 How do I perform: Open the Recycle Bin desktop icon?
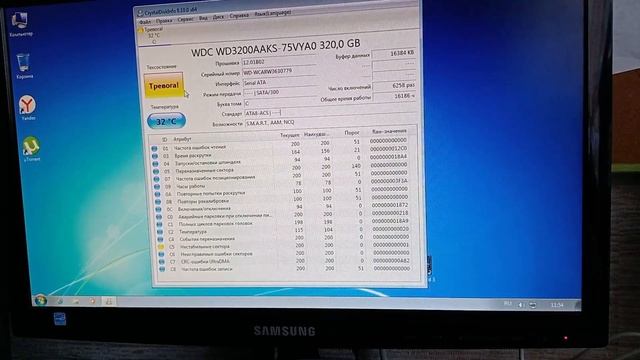[x=24, y=66]
